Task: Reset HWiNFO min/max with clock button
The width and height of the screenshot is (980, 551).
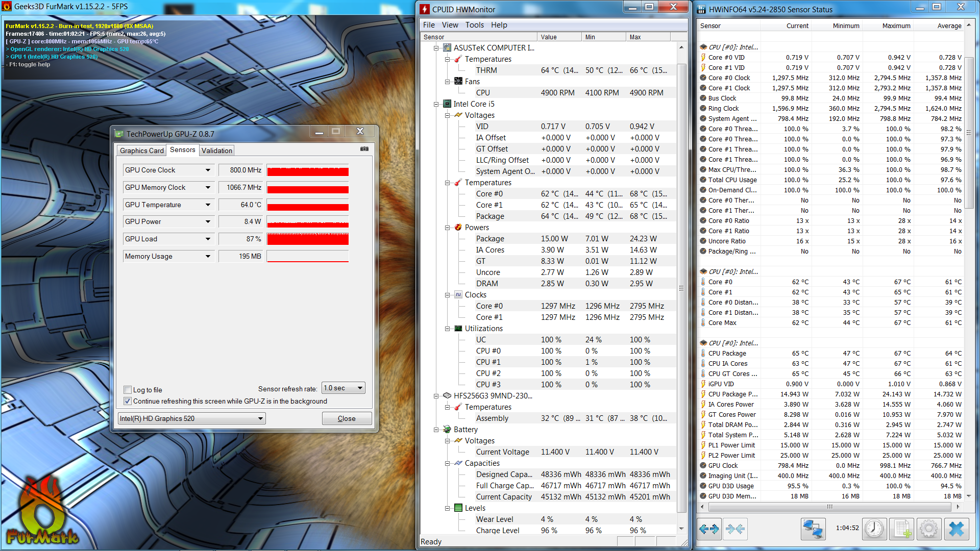Action: coord(874,529)
